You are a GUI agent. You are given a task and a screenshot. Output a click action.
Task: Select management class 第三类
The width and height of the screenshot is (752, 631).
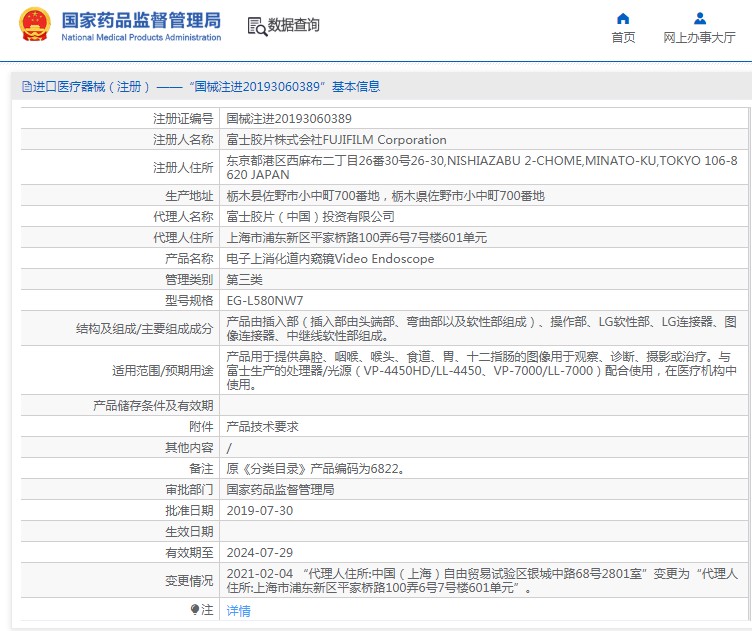coord(245,280)
